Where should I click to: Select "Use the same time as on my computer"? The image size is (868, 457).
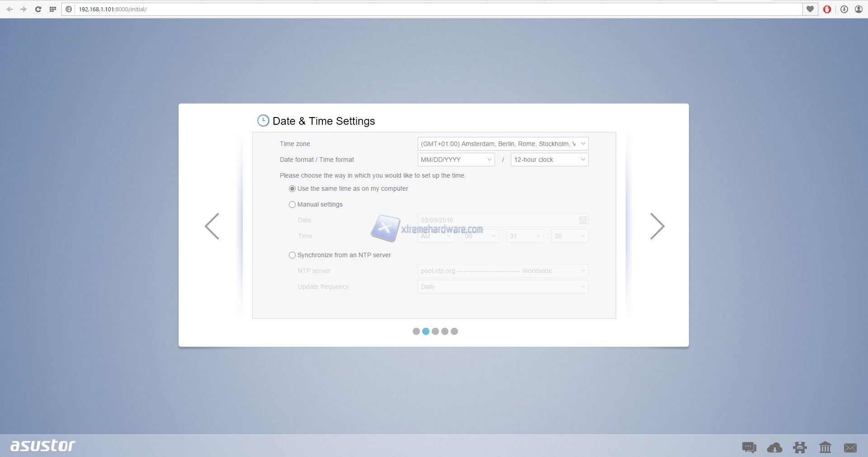click(x=292, y=188)
